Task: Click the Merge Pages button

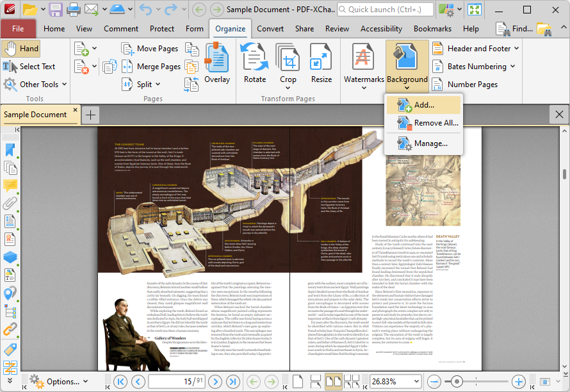Action: coord(151,67)
